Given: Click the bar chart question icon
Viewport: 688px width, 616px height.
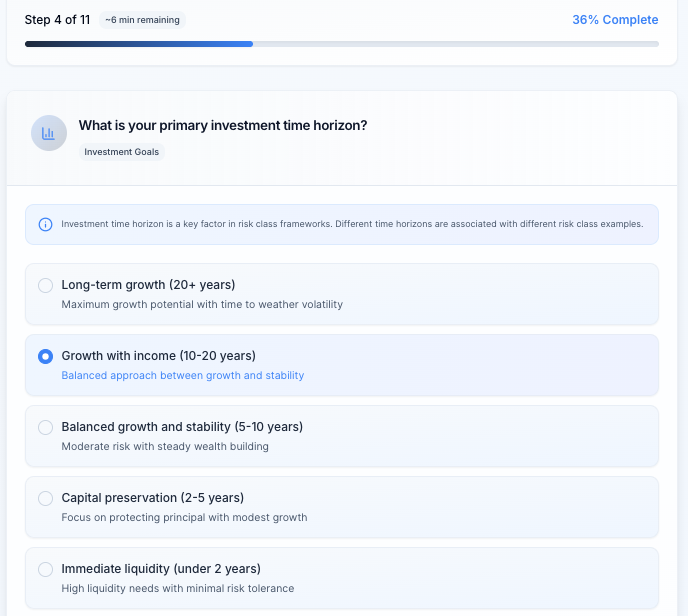Looking at the screenshot, I should (x=49, y=133).
